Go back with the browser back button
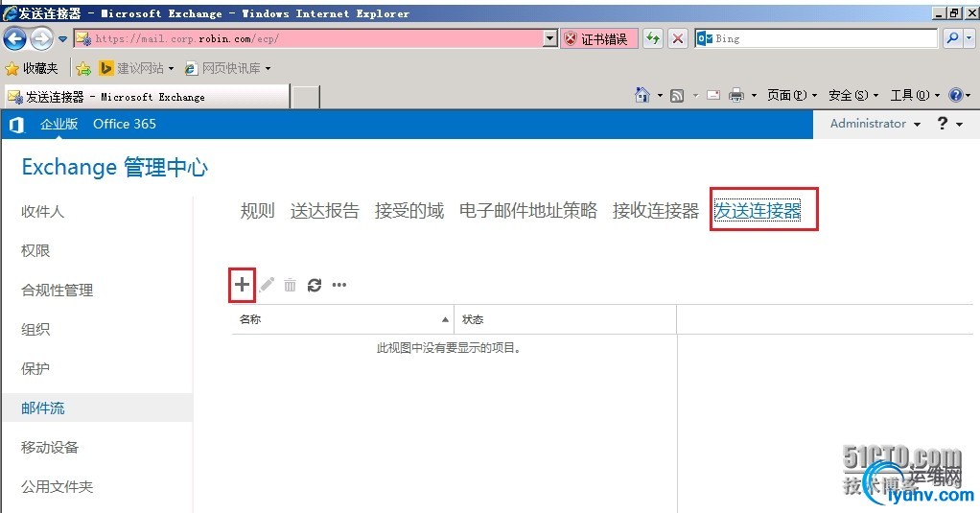 [x=15, y=38]
